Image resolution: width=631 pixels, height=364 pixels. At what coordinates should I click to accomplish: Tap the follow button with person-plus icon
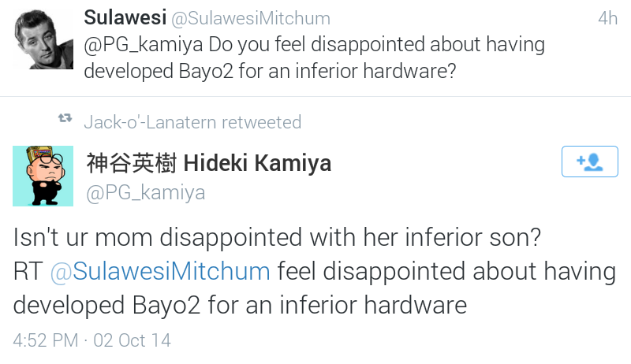click(589, 162)
